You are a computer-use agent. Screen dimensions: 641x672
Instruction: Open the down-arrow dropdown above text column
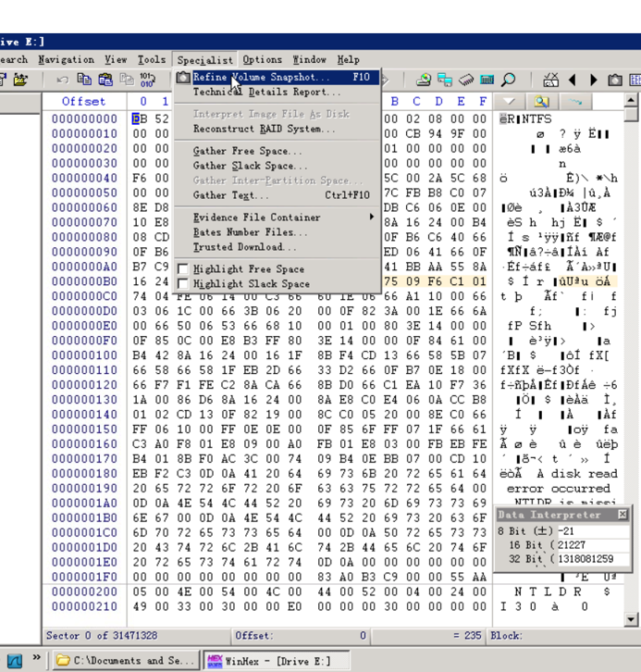coord(509,102)
